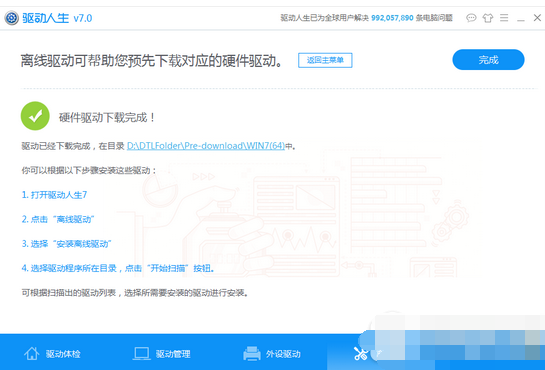The image size is (545, 370).
Task: Click the 硬件驱动下载完成！ heading
Action: point(107,117)
